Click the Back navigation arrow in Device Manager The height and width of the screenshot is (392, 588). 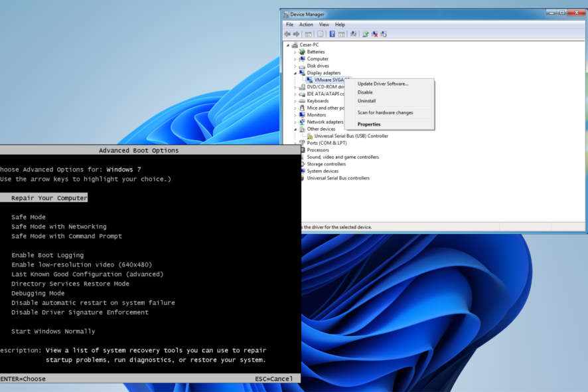pos(287,34)
